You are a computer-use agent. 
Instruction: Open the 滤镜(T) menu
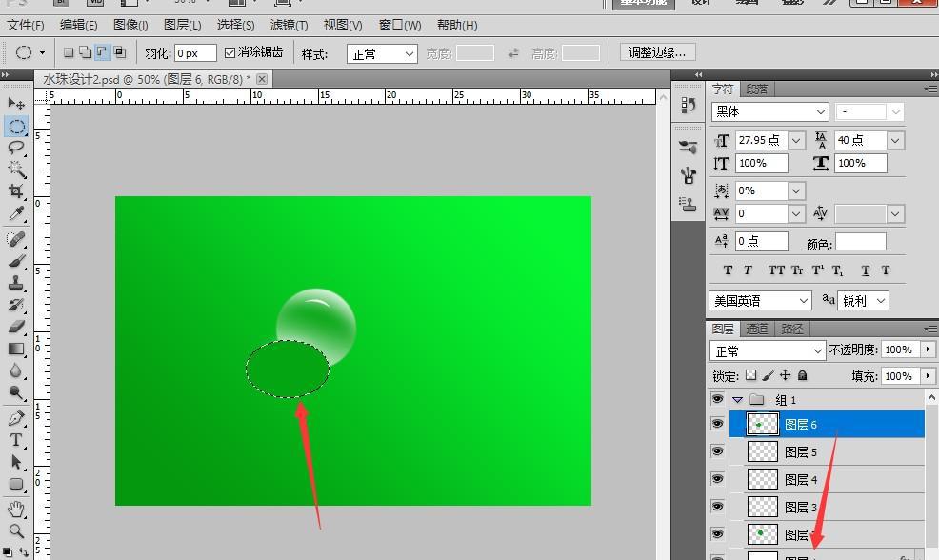pyautogui.click(x=289, y=25)
